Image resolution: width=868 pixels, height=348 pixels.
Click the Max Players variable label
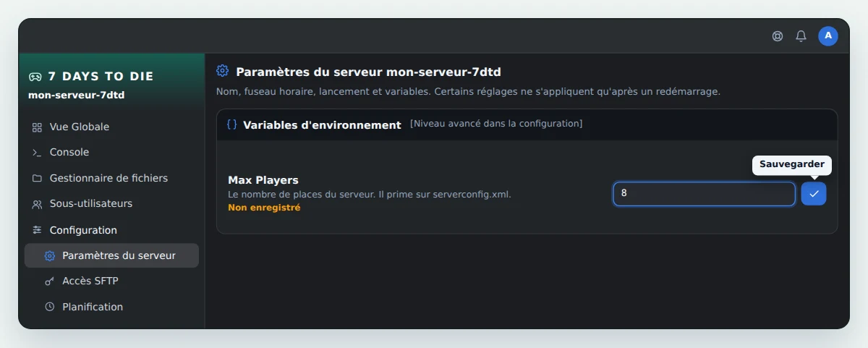coord(263,180)
